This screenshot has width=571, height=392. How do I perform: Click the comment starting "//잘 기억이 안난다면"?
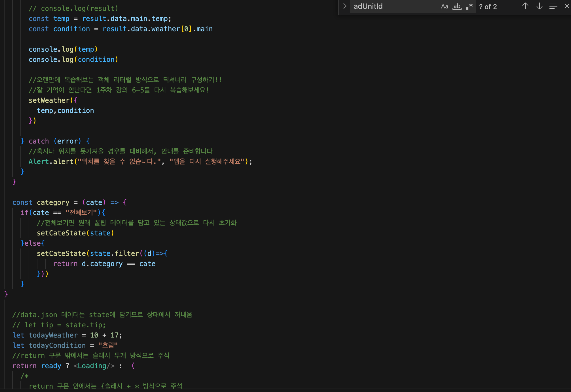119,90
